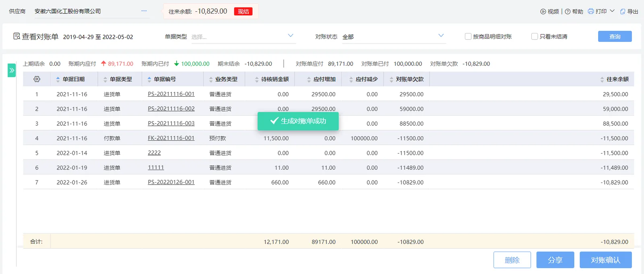
Task: Open the 对账状态 dropdown showing 全部
Action: pos(394,37)
